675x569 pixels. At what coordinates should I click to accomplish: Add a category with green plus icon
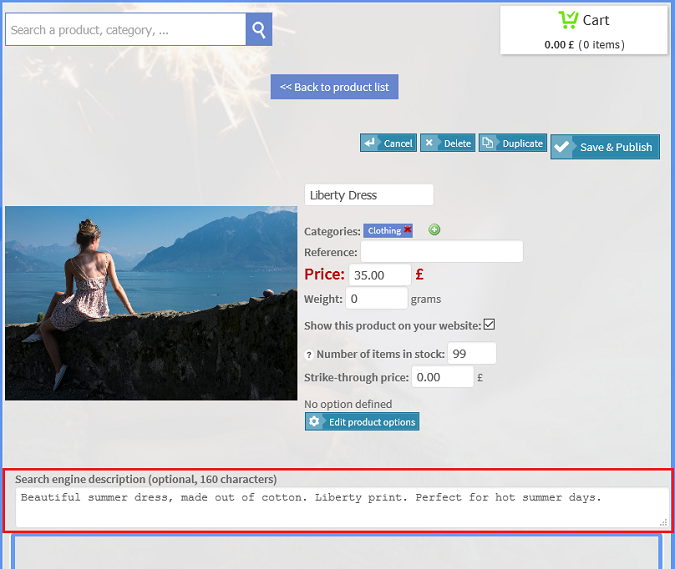434,230
